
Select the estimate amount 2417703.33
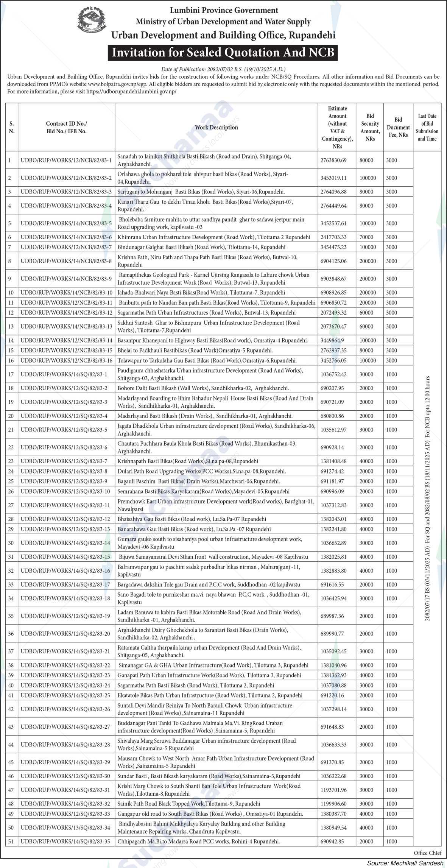click(333, 237)
